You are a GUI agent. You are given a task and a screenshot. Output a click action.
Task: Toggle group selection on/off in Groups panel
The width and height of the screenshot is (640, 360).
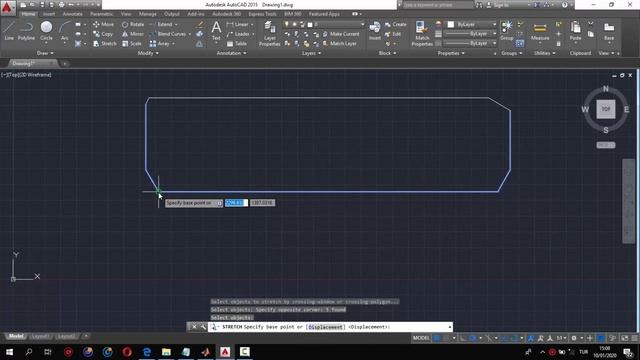point(520,43)
